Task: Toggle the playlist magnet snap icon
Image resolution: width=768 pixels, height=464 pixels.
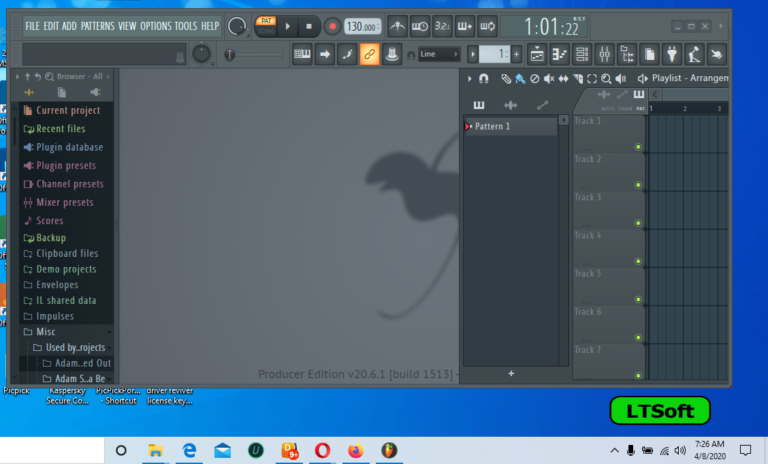Action: pyautogui.click(x=483, y=78)
